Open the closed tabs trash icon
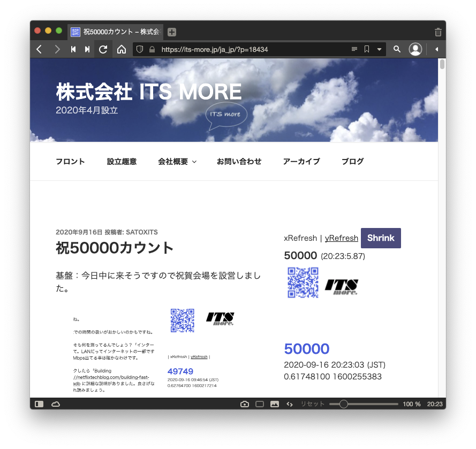 pyautogui.click(x=438, y=32)
